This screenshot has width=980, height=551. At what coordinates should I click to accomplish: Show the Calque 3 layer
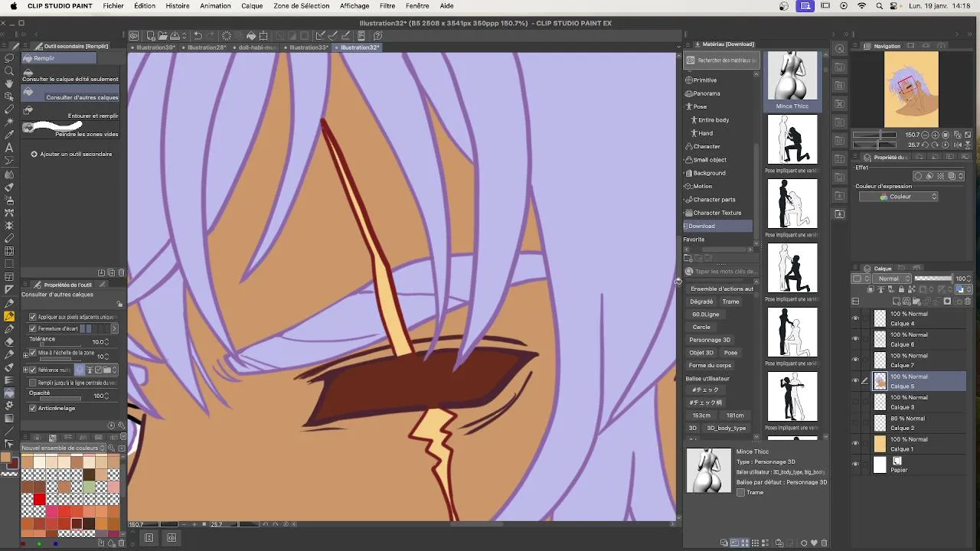(855, 402)
